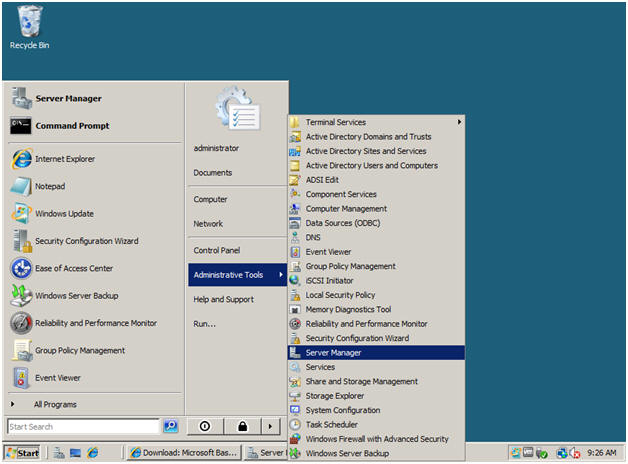The image size is (628, 464).
Task: Switch to Download: Microsoft Bas... taskbar window
Action: (185, 453)
